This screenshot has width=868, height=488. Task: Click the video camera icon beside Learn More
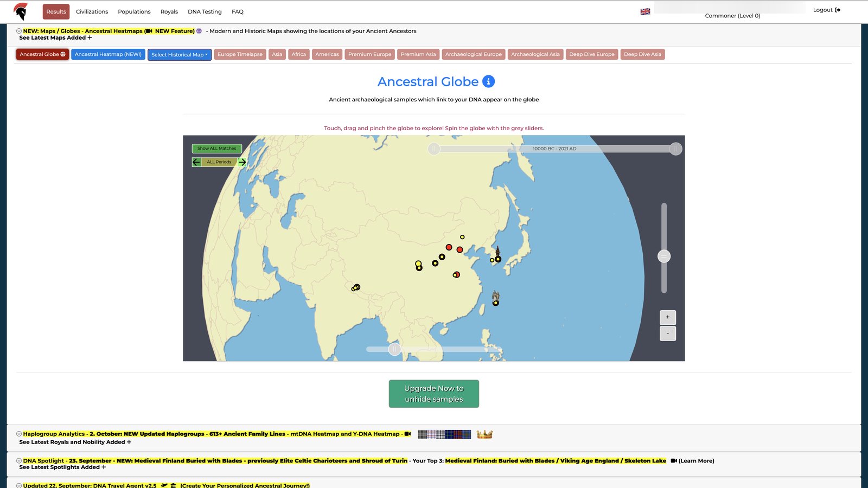(674, 461)
